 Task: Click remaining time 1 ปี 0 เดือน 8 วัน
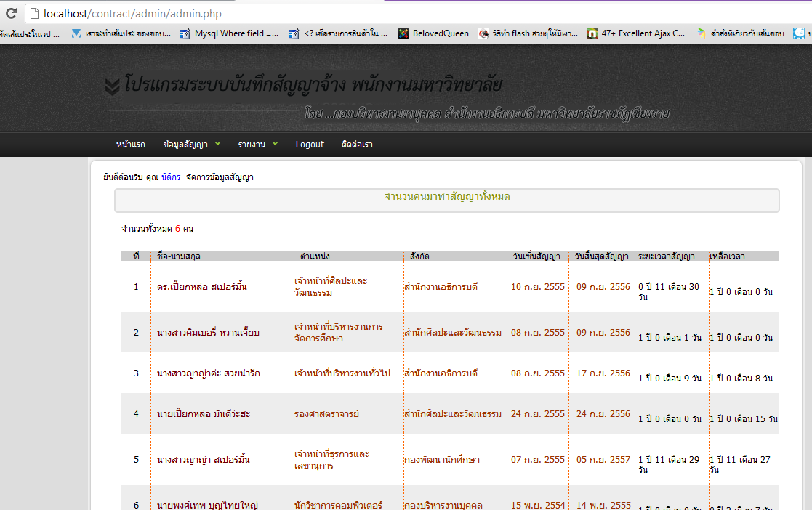coord(741,378)
